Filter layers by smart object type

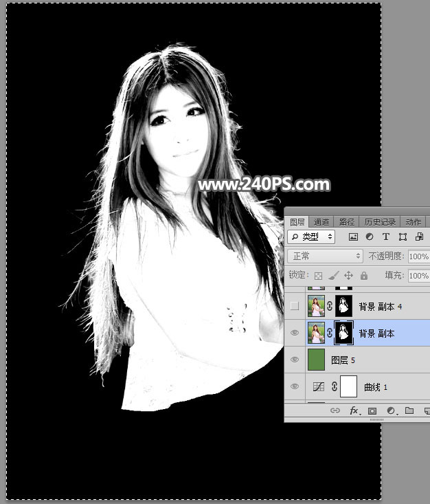click(x=420, y=237)
